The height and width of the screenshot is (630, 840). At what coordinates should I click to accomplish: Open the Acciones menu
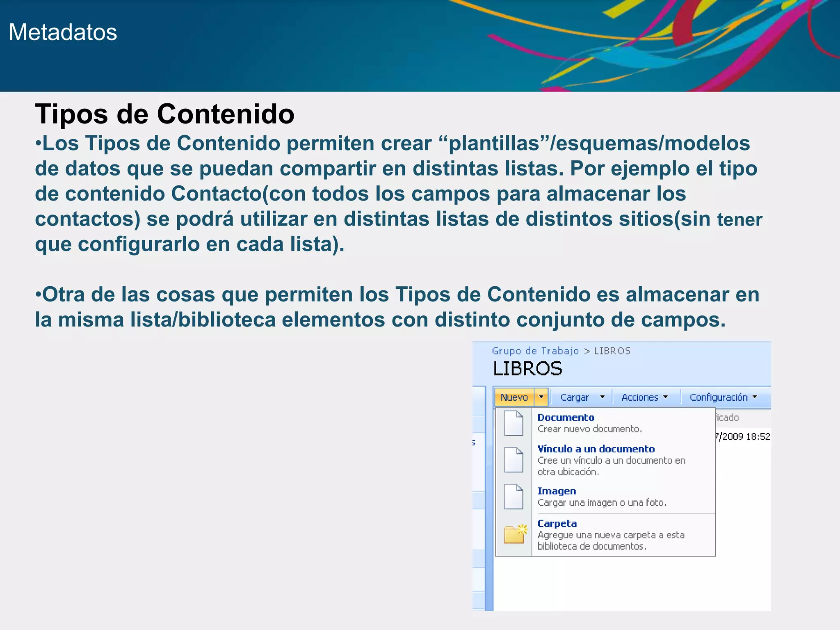[640, 397]
